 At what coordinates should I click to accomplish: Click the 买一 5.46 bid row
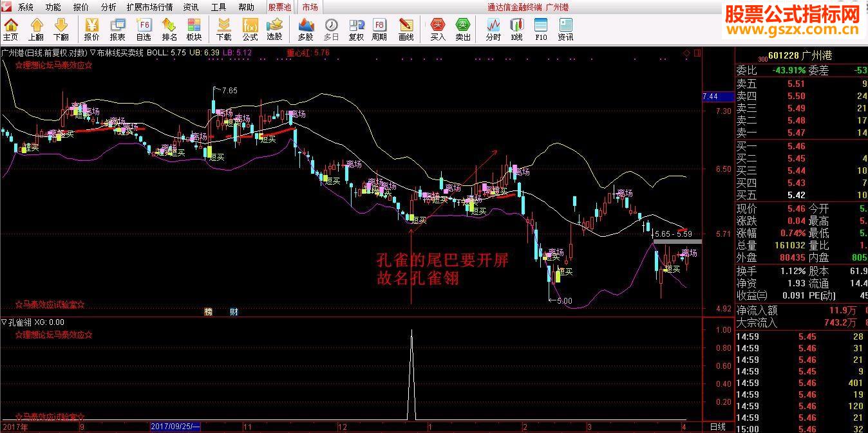coord(801,146)
